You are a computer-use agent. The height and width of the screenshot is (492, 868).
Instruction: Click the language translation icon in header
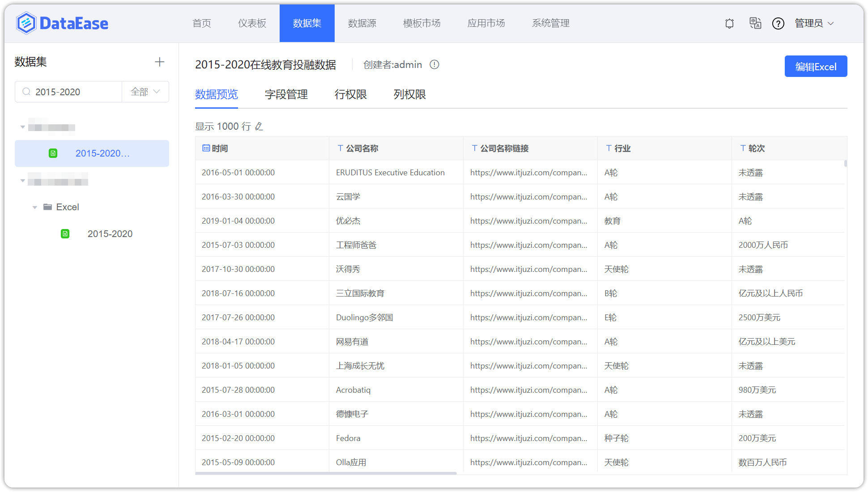pos(755,23)
